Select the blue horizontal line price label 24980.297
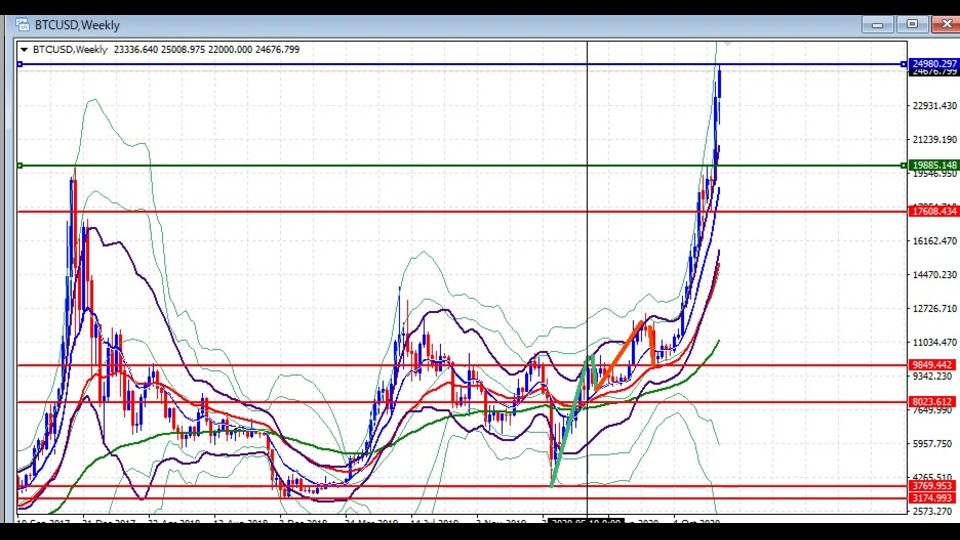The image size is (960, 540). [934, 64]
